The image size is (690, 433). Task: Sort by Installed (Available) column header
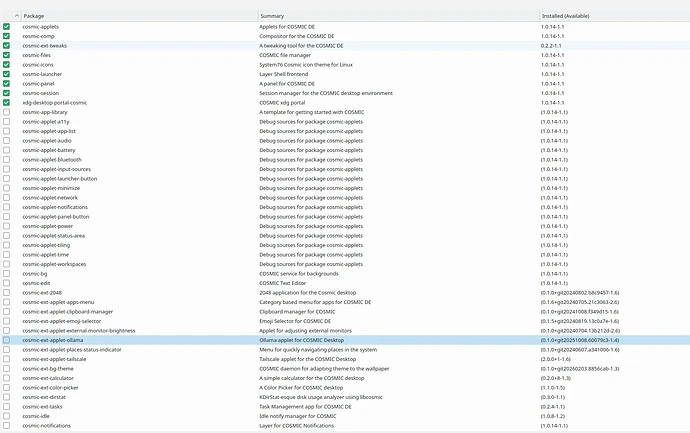pos(565,16)
